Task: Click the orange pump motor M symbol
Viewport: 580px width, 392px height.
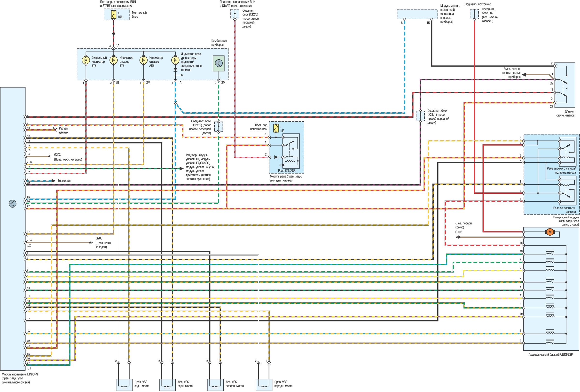Action: 549,232
